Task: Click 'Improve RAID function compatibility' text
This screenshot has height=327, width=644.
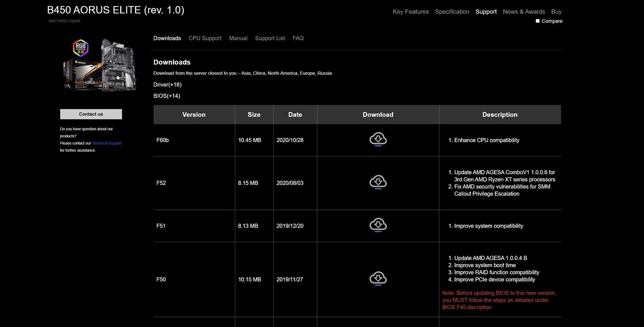Action: 497,272
